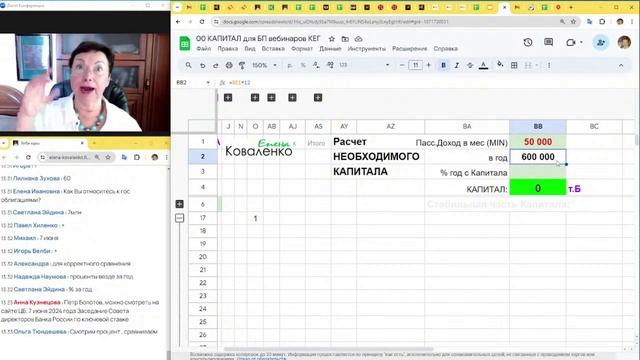Open the Файл menu

pos(204,49)
